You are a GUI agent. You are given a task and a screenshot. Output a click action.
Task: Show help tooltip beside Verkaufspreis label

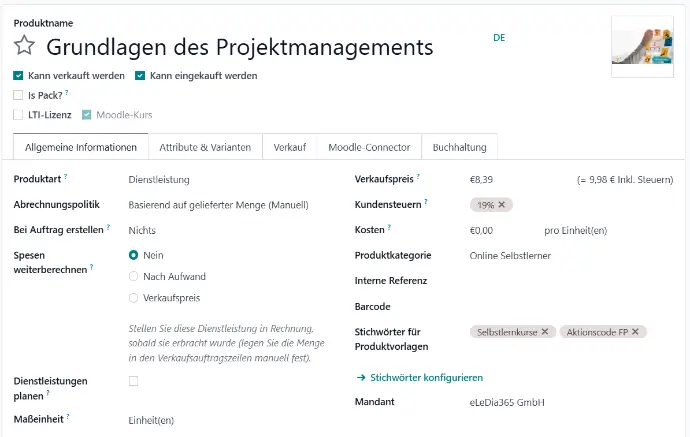coord(418,176)
